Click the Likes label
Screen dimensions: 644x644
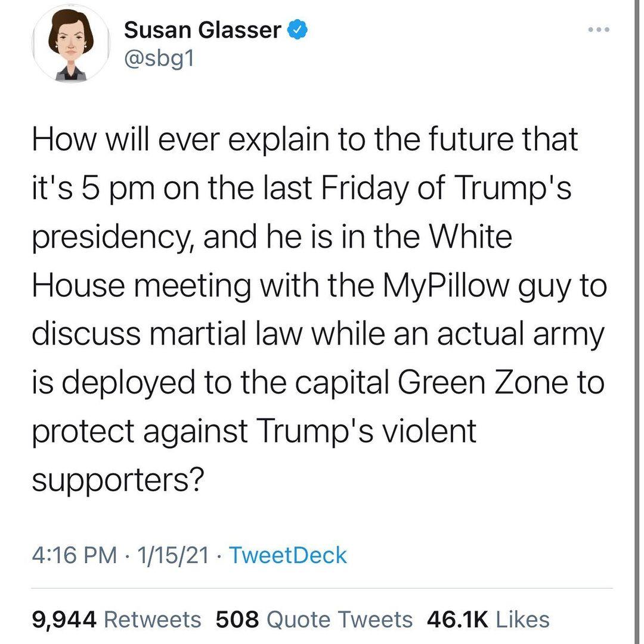click(523, 620)
